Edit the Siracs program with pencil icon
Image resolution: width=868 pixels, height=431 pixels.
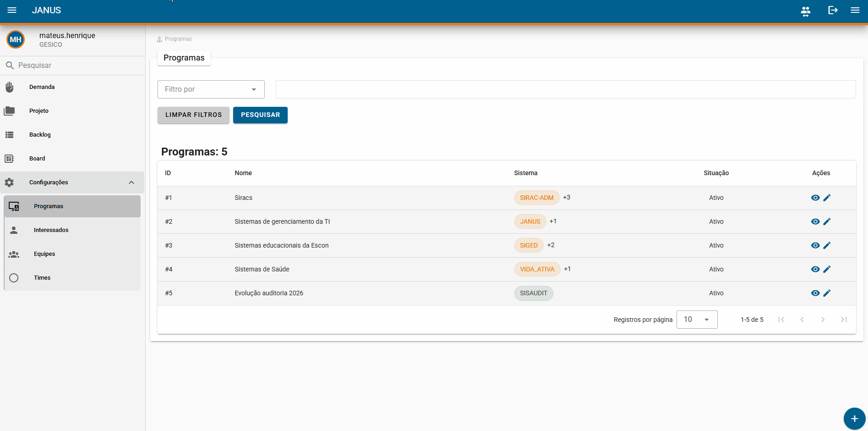[827, 198]
